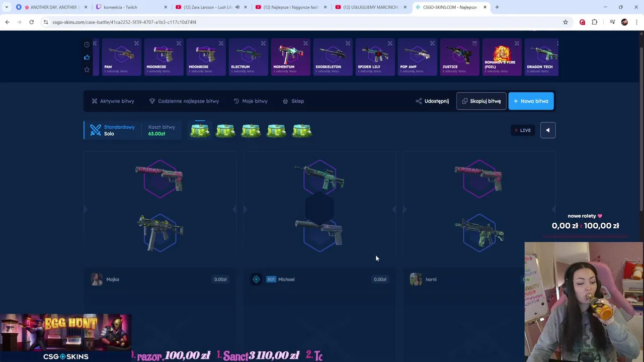The height and width of the screenshot is (362, 644).
Task: Open the SPIDER LILY drop card
Action: coord(375,57)
